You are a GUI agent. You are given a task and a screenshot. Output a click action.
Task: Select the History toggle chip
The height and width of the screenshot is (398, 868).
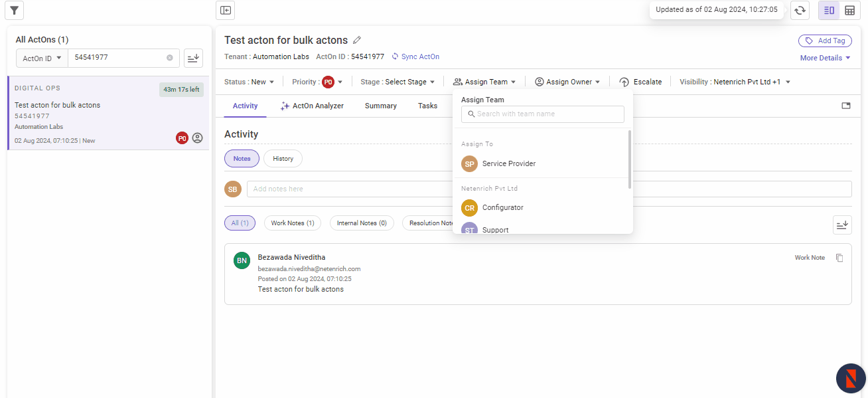(x=283, y=159)
